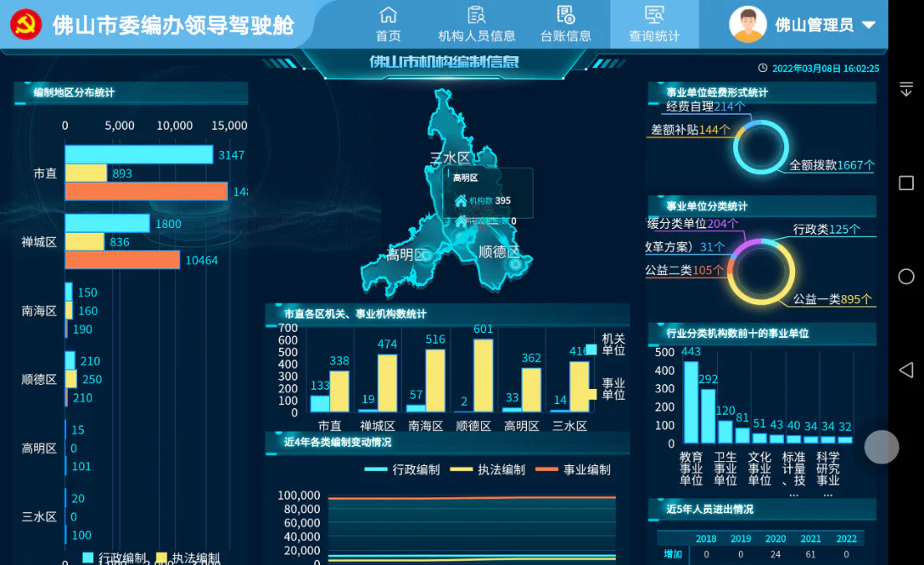The image size is (924, 565).
Task: Click the 公益一类895个 label
Action: tap(832, 299)
